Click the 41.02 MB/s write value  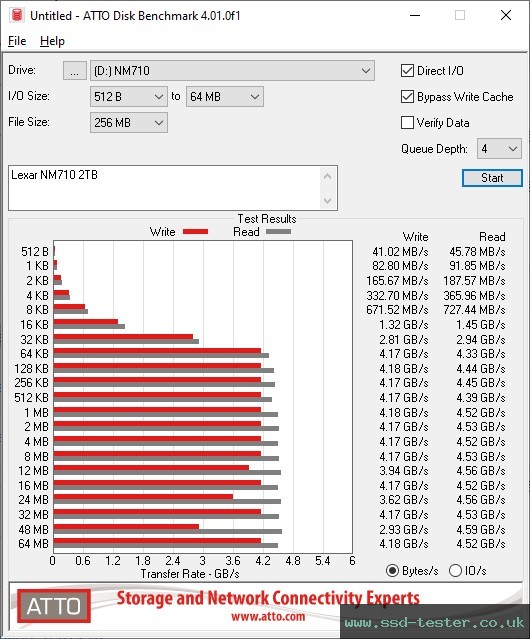pos(400,252)
